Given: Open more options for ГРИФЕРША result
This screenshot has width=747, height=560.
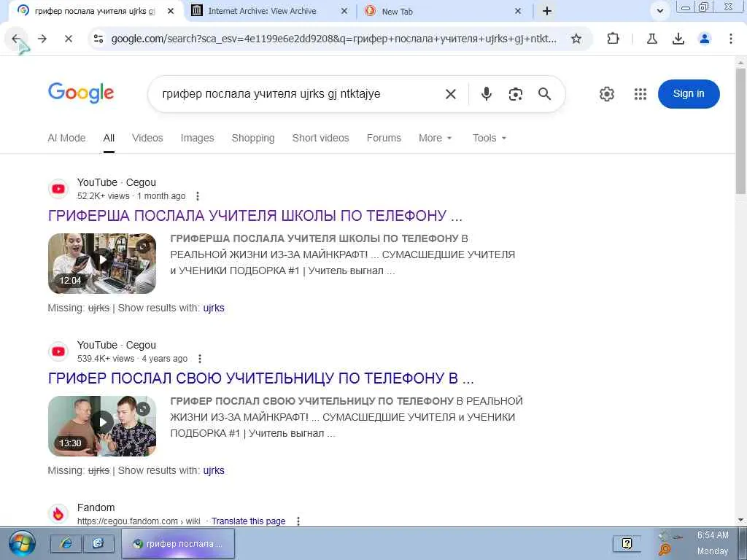Looking at the screenshot, I should click(197, 196).
